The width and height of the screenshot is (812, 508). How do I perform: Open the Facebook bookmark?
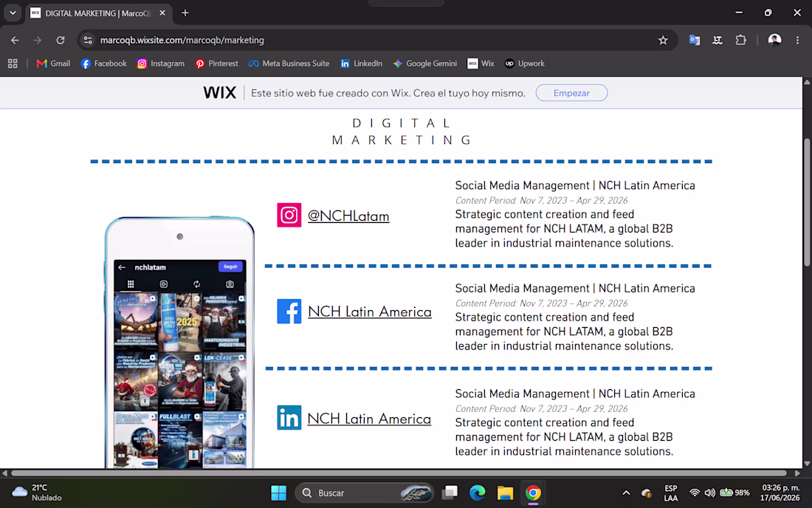point(104,63)
